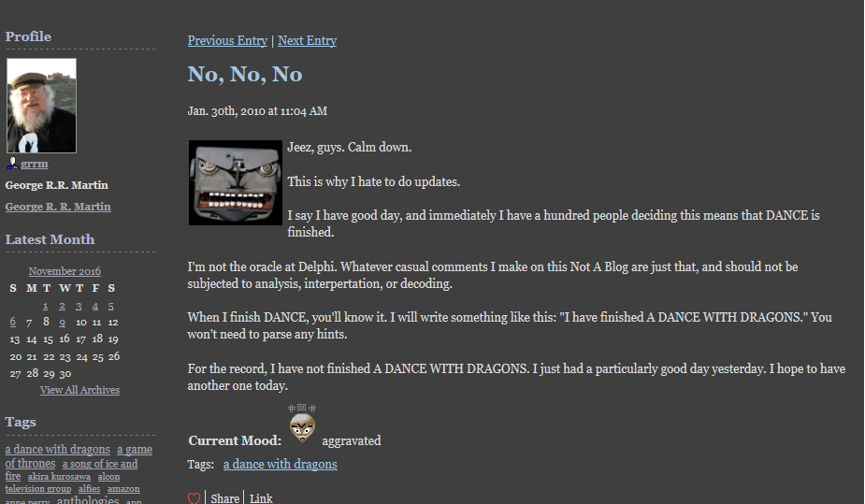Open View All Archives
The height and width of the screenshot is (504, 865).
[79, 390]
